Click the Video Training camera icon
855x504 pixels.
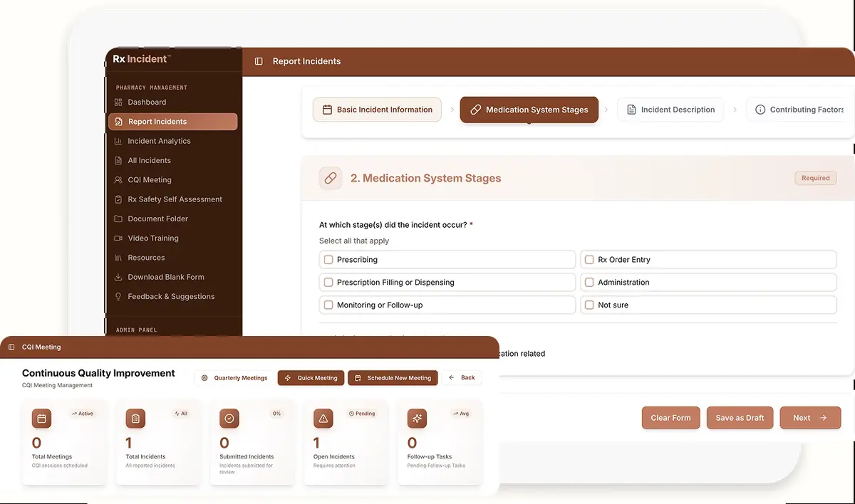pos(118,238)
